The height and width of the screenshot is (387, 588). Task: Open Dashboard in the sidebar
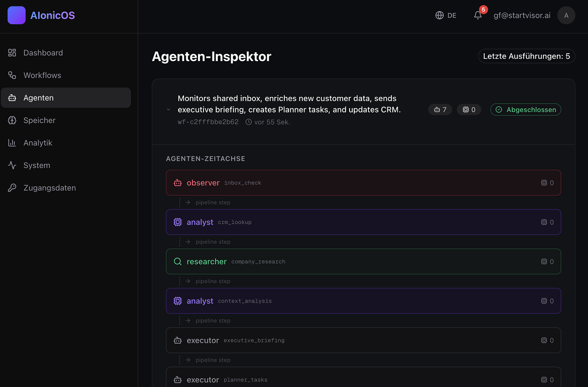pyautogui.click(x=43, y=53)
